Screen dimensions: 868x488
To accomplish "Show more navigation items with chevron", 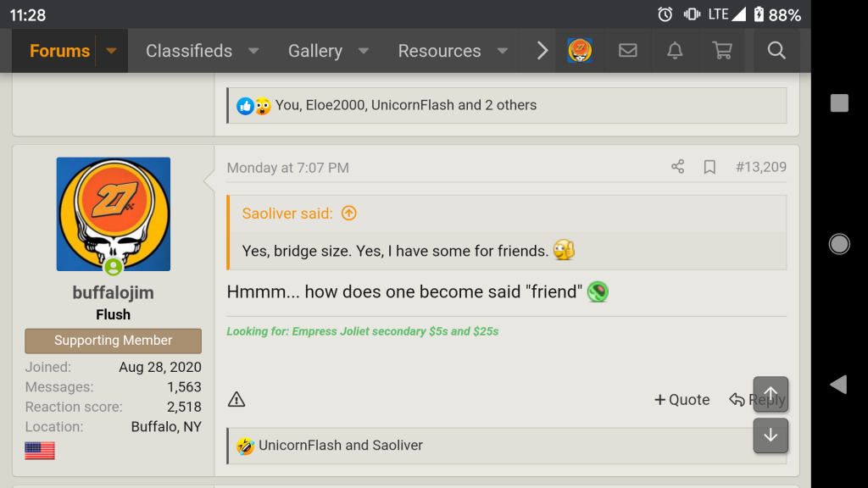I will pos(542,51).
